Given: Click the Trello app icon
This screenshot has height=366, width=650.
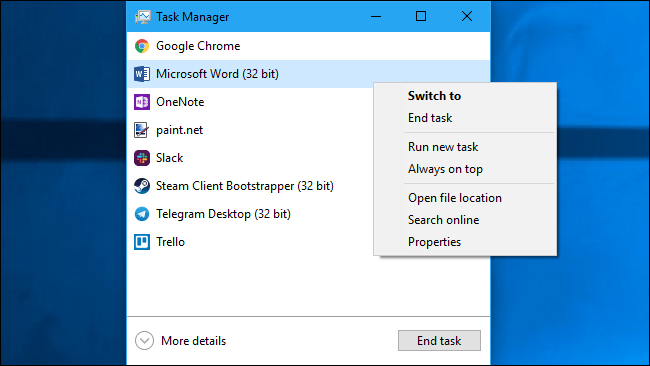Looking at the screenshot, I should 142,242.
